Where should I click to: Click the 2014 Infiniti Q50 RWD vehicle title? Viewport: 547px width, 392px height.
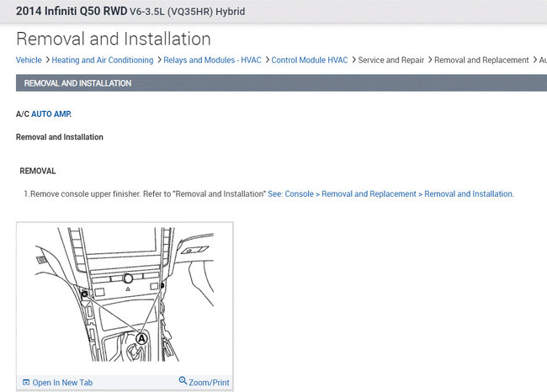(130, 11)
